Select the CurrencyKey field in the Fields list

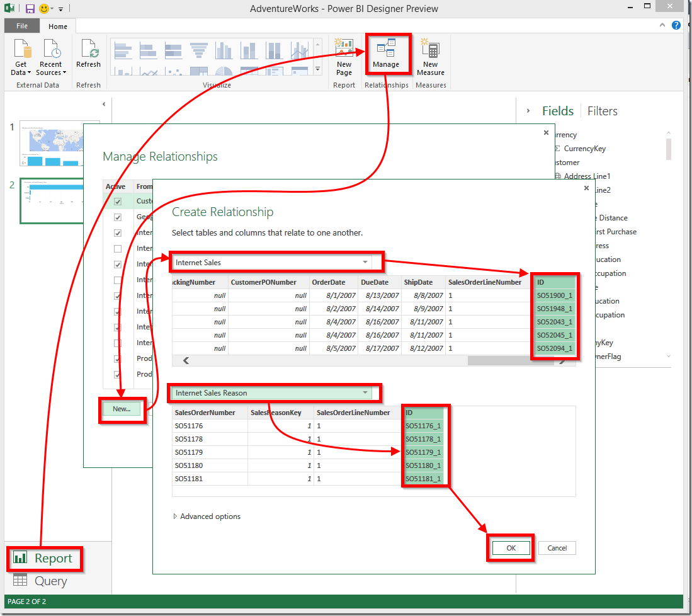pos(584,149)
